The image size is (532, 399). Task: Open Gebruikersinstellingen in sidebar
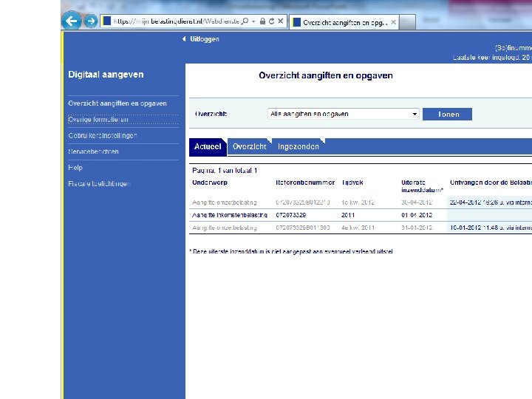(103, 135)
